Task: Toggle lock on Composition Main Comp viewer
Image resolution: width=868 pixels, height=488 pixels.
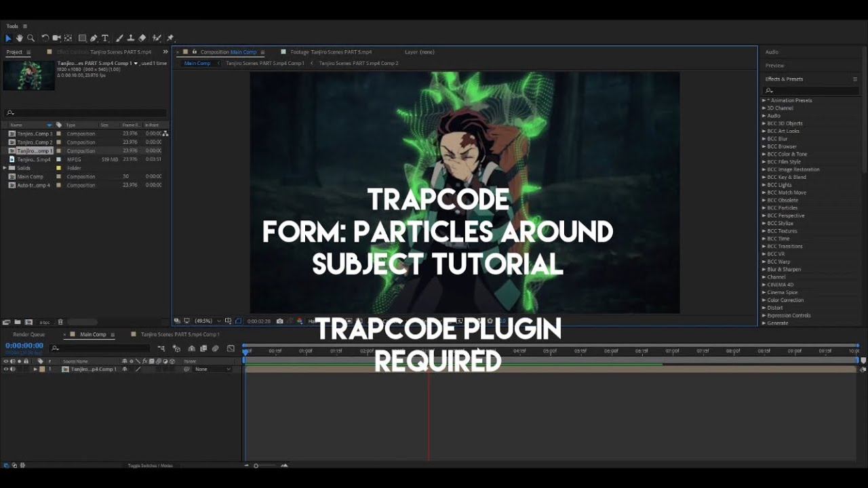Action: (194, 52)
